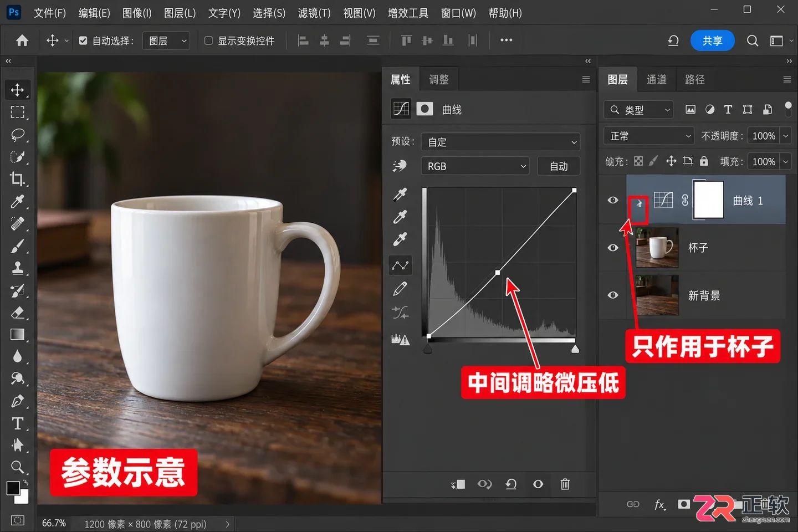Select the 杯子 layer thumbnail
Viewport: 798px width, 532px height.
pos(657,248)
